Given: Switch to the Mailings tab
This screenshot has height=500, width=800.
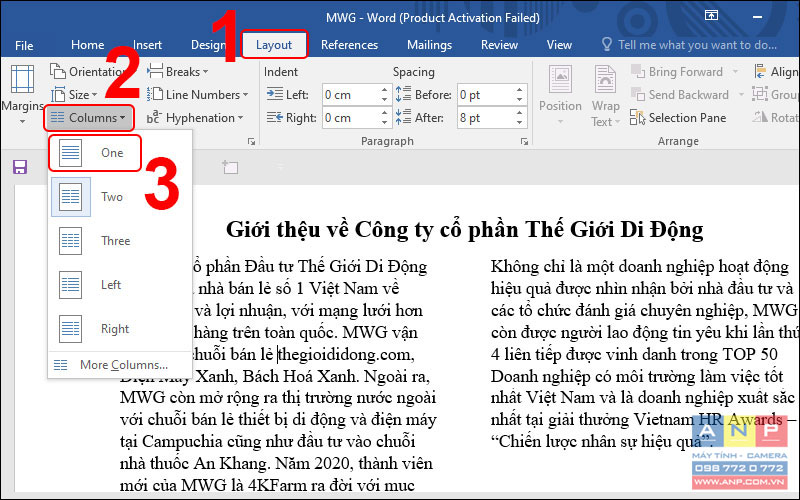Looking at the screenshot, I should (429, 45).
